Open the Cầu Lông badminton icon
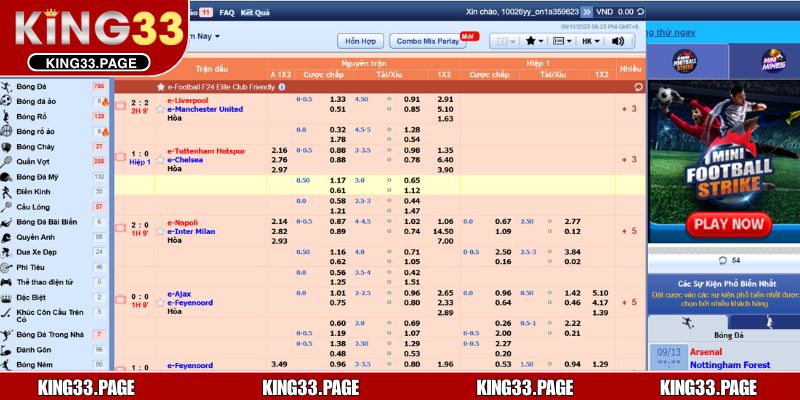This screenshot has width=800, height=400. coord(6,207)
